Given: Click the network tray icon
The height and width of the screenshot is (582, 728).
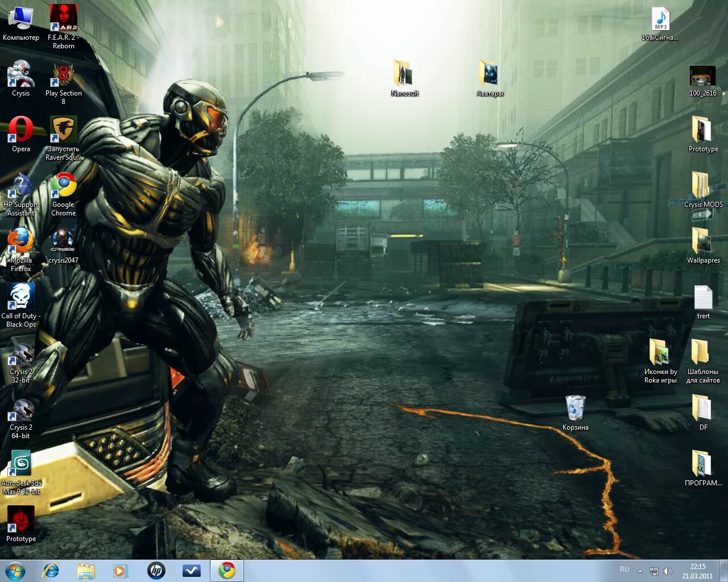Looking at the screenshot, I should [x=654, y=571].
